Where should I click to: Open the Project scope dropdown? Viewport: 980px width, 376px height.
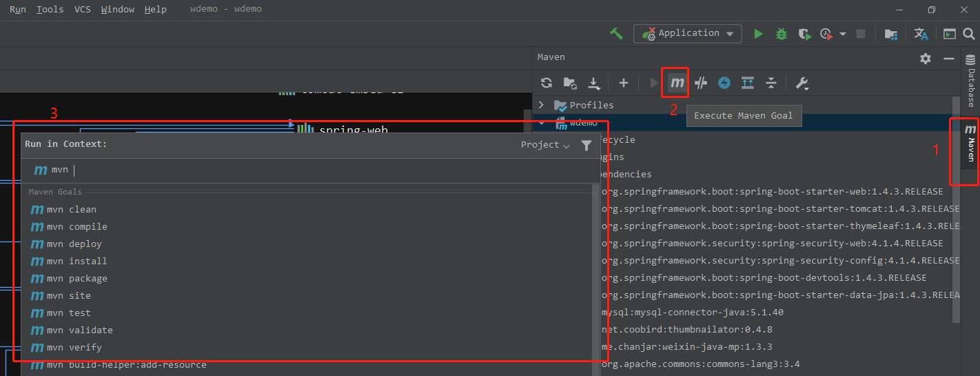tap(545, 145)
